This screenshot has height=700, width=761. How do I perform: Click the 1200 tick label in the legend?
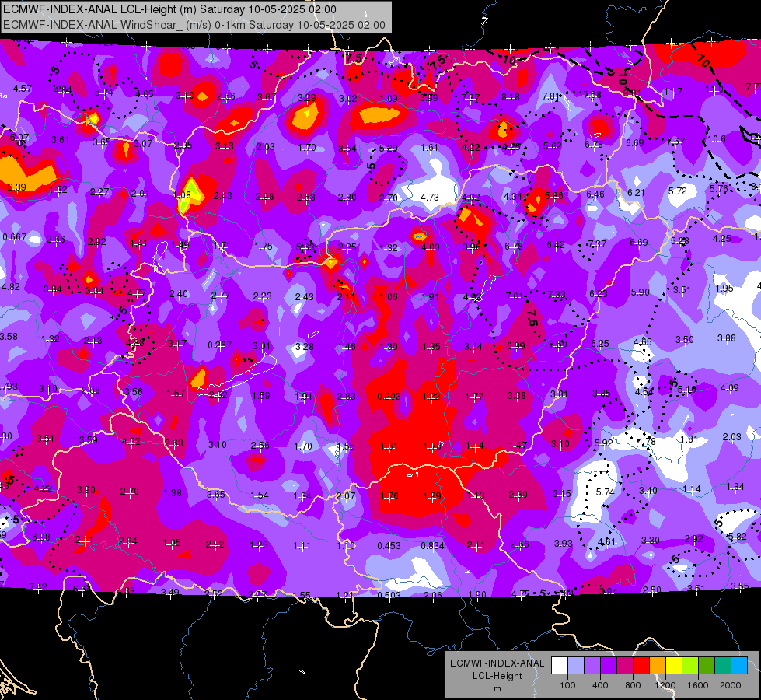coord(665,685)
